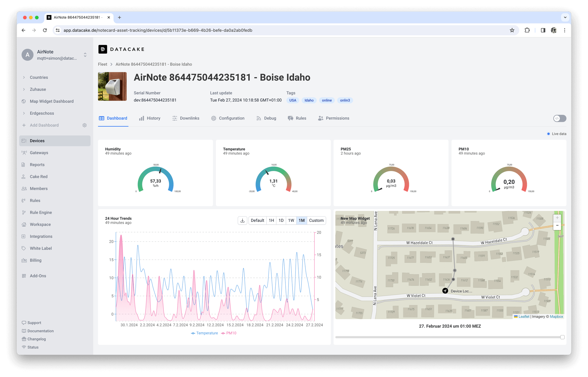The width and height of the screenshot is (588, 377).
Task: Open the AirNote workspace switcher
Action: (x=55, y=55)
